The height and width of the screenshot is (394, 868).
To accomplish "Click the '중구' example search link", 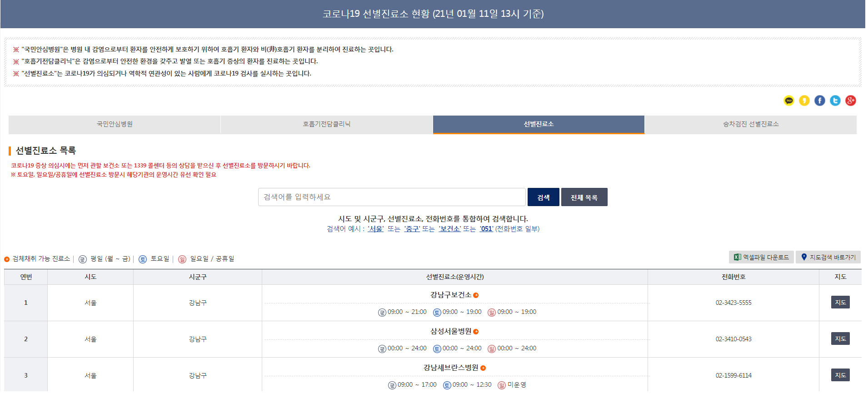I will click(412, 229).
